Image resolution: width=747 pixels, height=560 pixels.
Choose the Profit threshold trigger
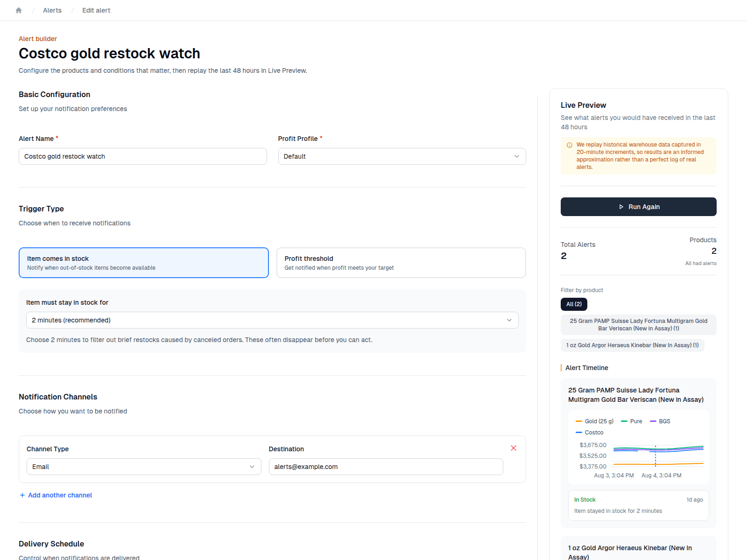tap(401, 263)
